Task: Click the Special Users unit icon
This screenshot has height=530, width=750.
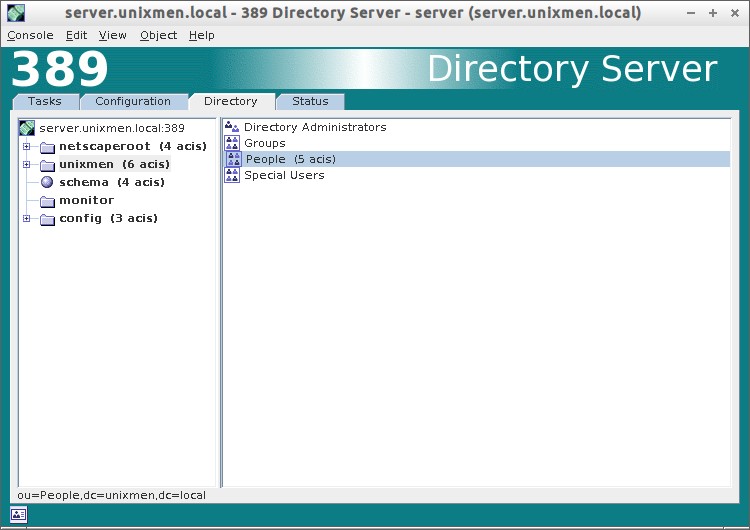Action: pyautogui.click(x=232, y=175)
